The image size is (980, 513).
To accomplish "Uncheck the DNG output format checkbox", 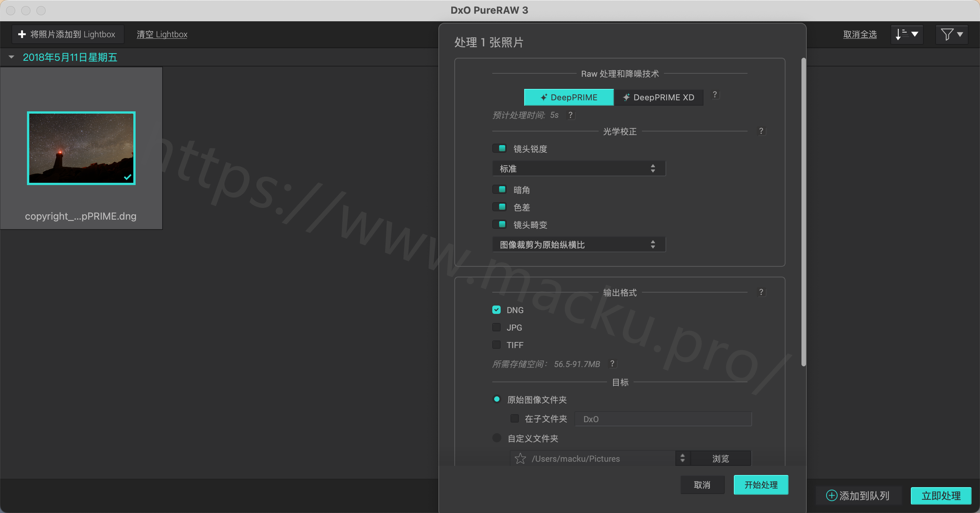I will click(x=496, y=310).
